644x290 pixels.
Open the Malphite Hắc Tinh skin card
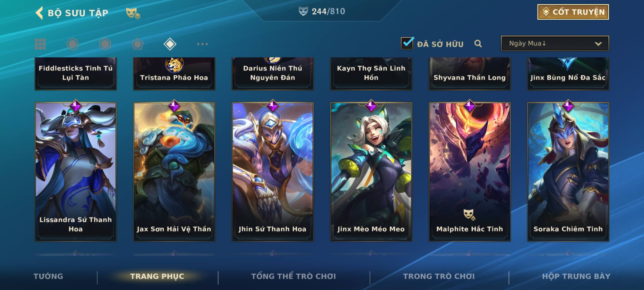pyautogui.click(x=470, y=172)
